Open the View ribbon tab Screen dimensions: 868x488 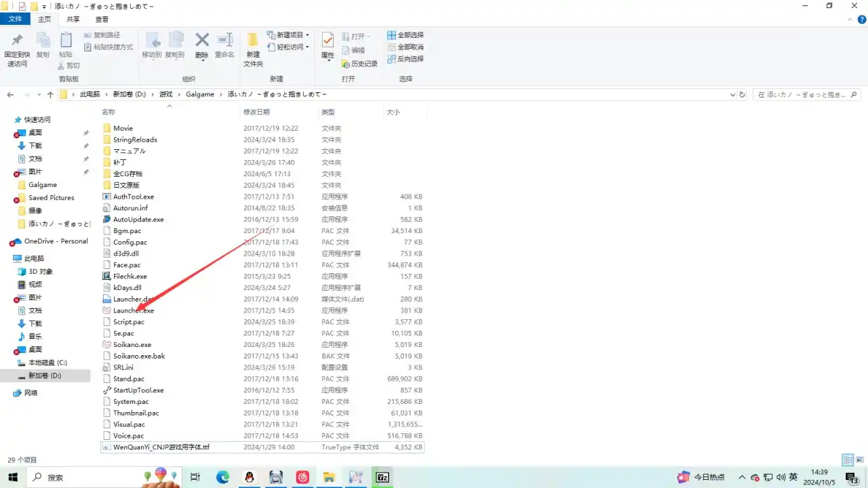coord(102,20)
